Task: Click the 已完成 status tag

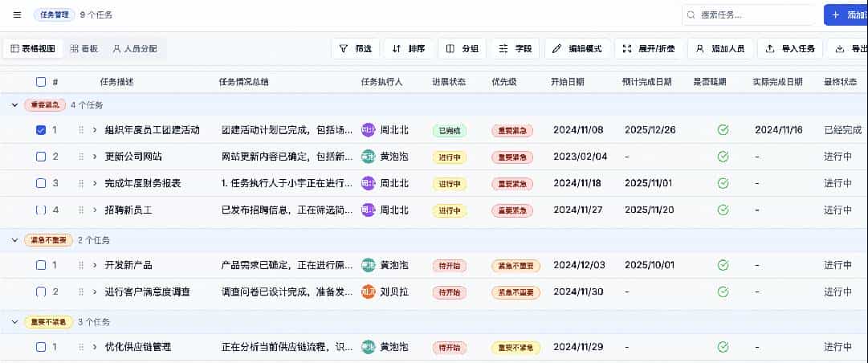Action: [x=449, y=131]
